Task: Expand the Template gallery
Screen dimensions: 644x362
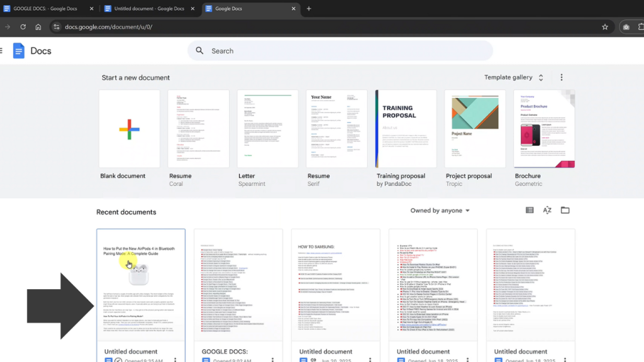Action: (513, 77)
